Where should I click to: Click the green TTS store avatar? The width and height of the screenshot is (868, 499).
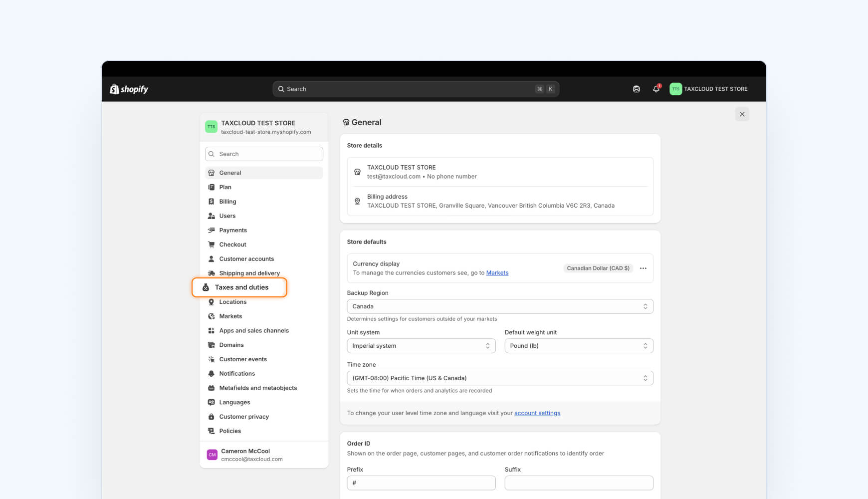(x=675, y=89)
